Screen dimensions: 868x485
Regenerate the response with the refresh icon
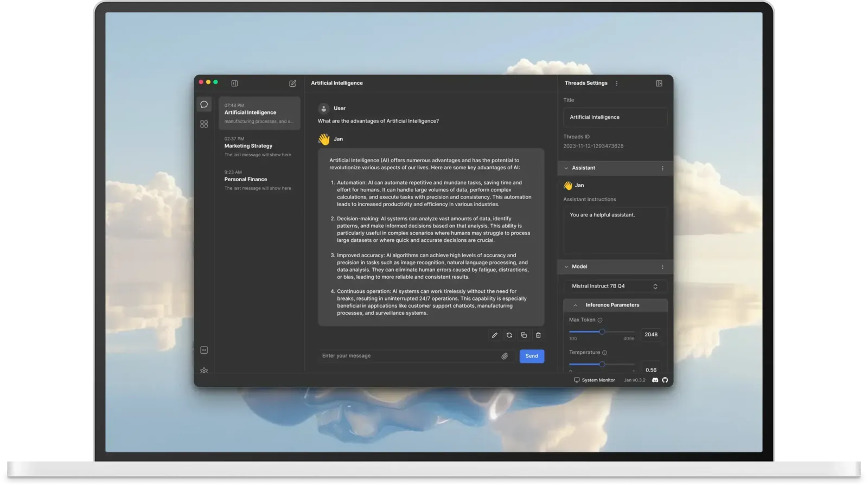pos(509,335)
